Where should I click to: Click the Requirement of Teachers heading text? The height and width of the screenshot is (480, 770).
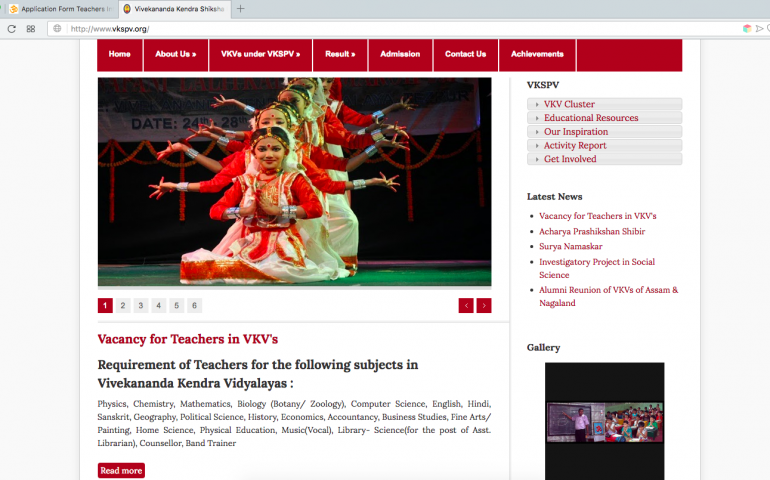(x=258, y=374)
